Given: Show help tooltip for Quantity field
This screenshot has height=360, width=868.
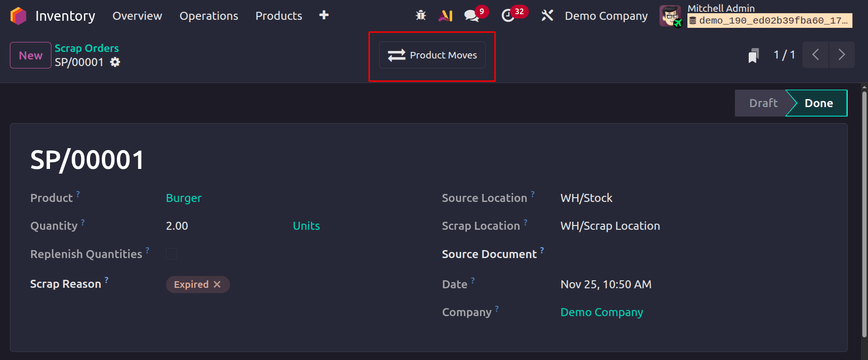Looking at the screenshot, I should [x=83, y=222].
